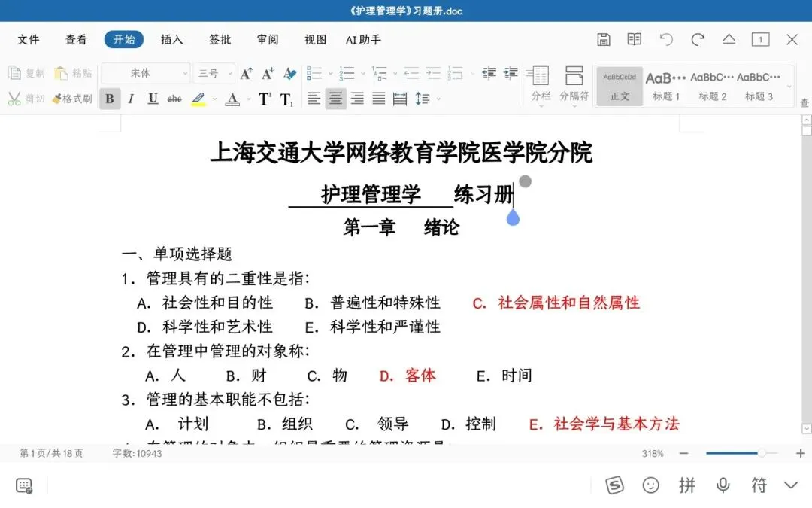Insert a bulleted list
812x508 pixels.
(314, 73)
